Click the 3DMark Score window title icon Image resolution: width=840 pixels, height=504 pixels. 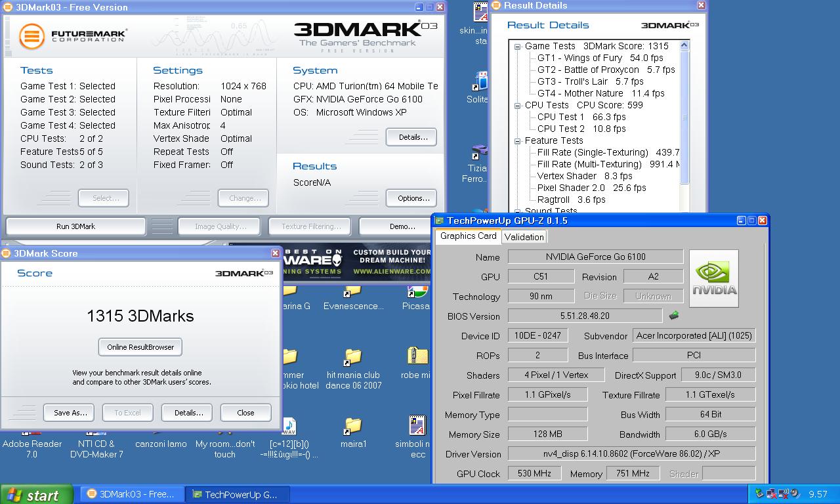7,253
